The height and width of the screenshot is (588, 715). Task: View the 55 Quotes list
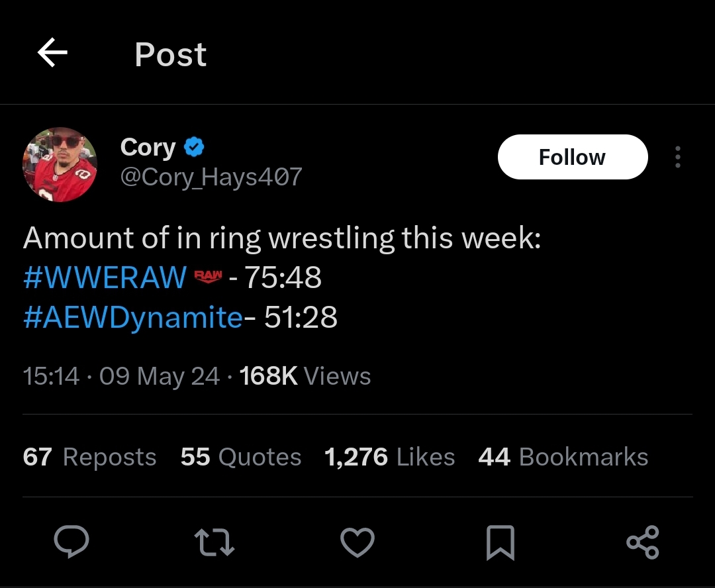(241, 457)
